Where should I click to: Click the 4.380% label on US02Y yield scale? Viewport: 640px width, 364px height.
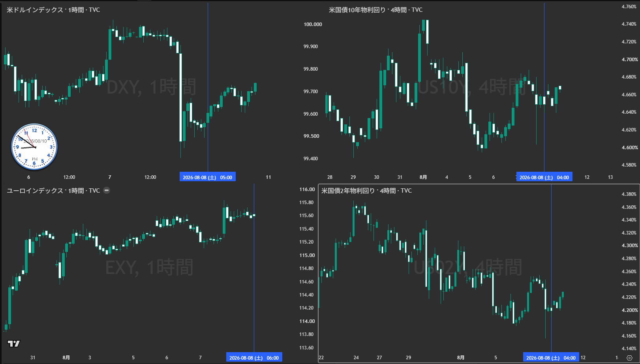[629, 194]
